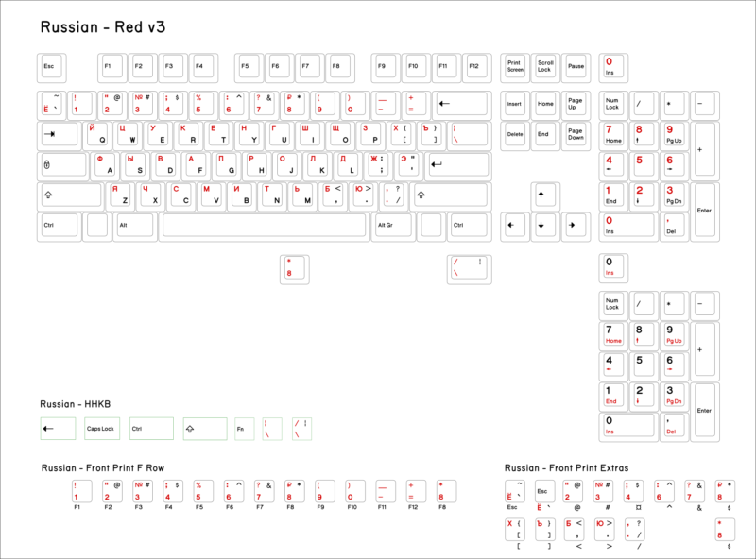Screen dimensions: 756x559
Task: Click the F12 key in the main function row
Action: (477, 68)
